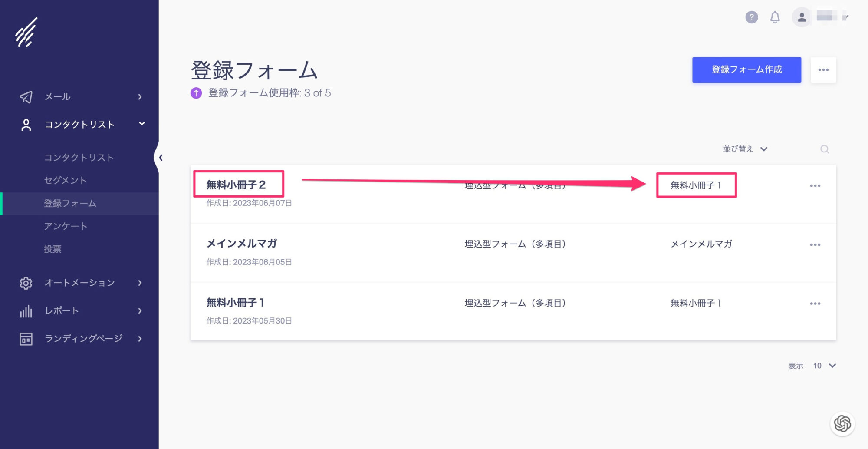Collapse the sidebar with arrow handle
The width and height of the screenshot is (868, 449).
[161, 158]
